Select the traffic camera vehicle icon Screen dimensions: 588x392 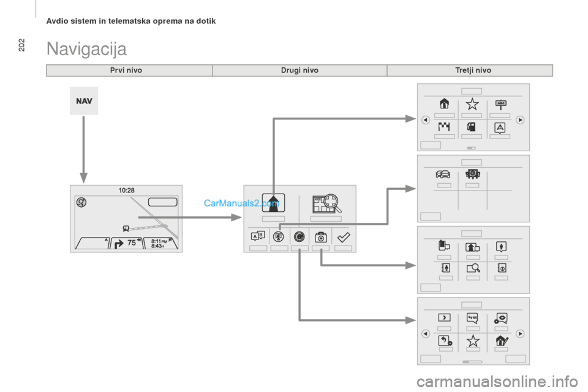click(x=472, y=174)
